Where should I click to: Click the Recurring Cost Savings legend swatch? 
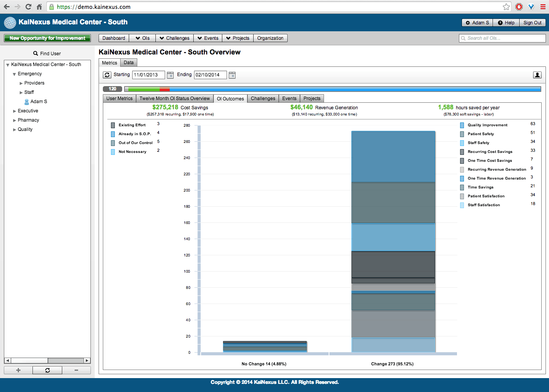coord(462,152)
